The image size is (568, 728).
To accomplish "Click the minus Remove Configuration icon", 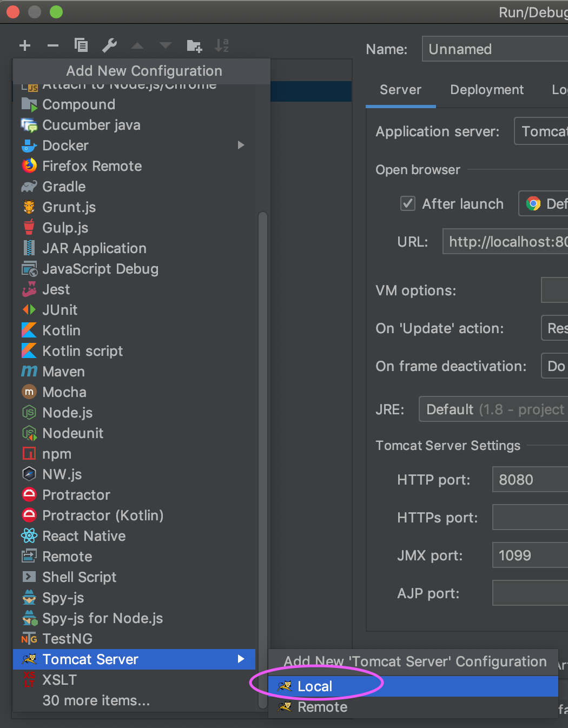I will click(53, 45).
